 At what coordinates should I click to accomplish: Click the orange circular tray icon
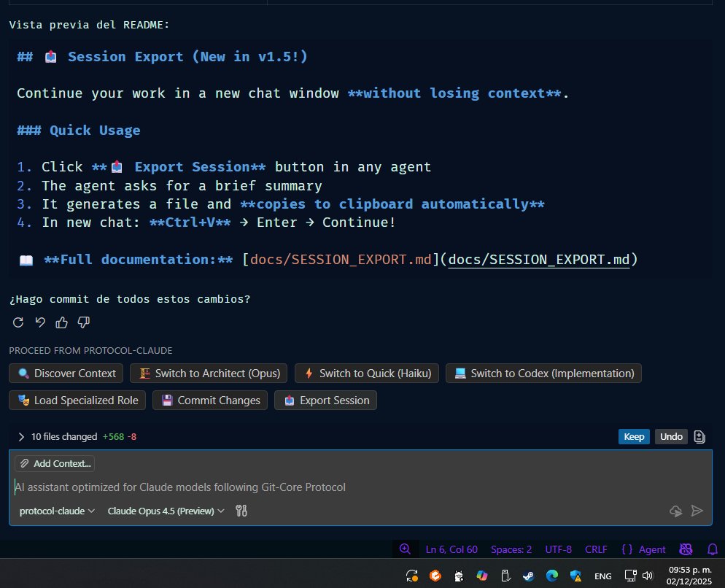tap(435, 576)
